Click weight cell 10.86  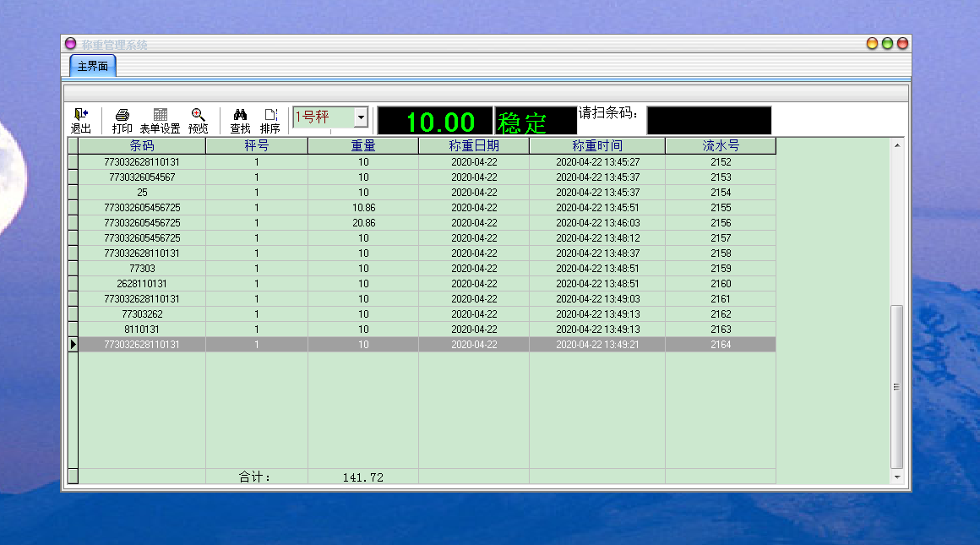click(363, 208)
